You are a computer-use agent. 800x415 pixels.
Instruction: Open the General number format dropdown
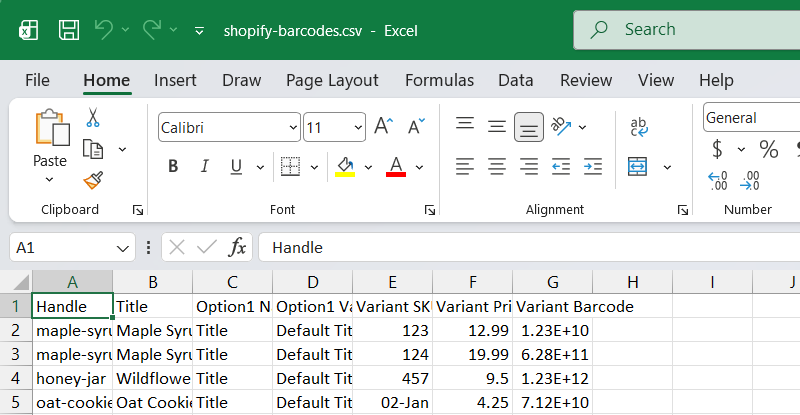(752, 117)
